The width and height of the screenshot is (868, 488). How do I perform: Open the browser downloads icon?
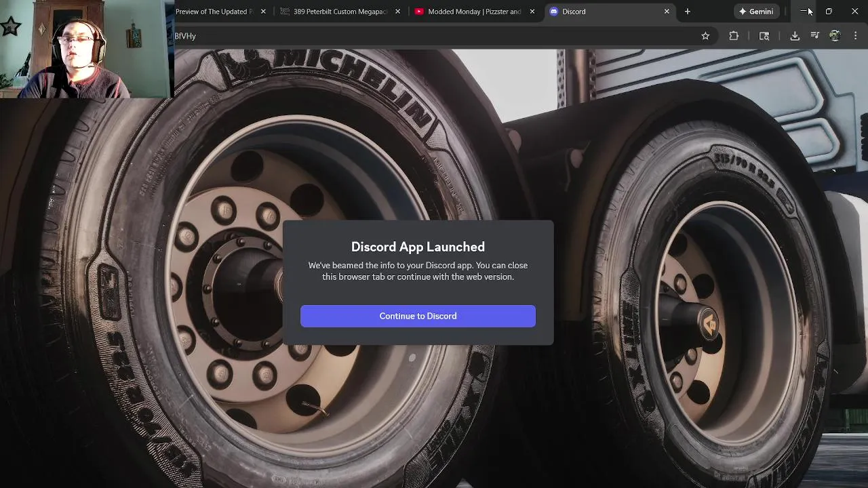(795, 36)
